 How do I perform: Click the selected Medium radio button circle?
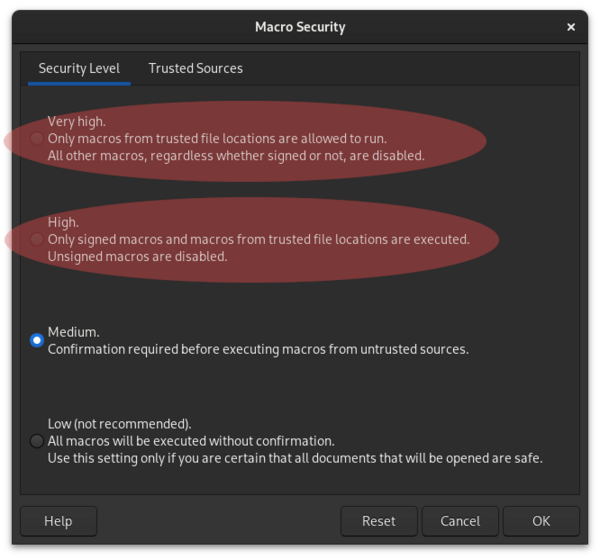[x=37, y=341]
